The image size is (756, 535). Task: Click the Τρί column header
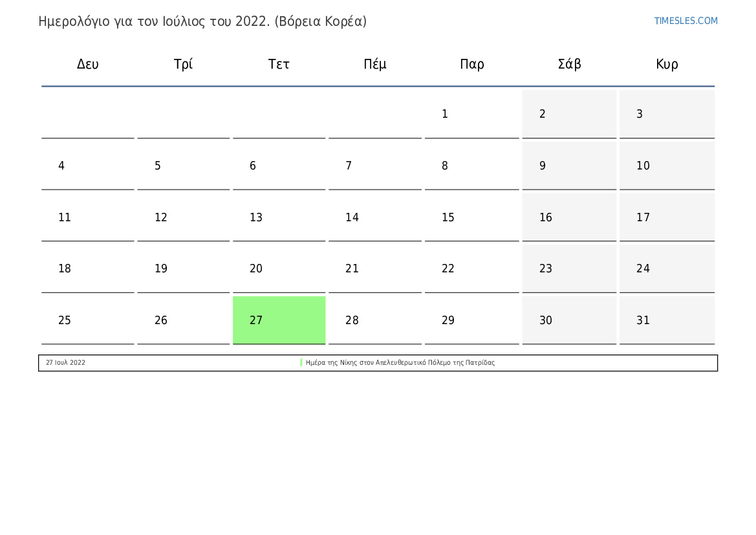[x=183, y=64]
